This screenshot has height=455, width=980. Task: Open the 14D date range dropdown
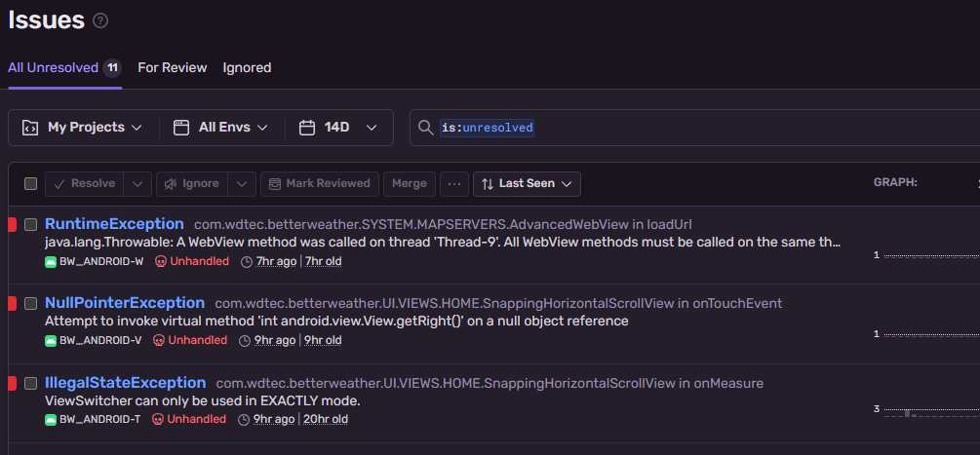(338, 128)
